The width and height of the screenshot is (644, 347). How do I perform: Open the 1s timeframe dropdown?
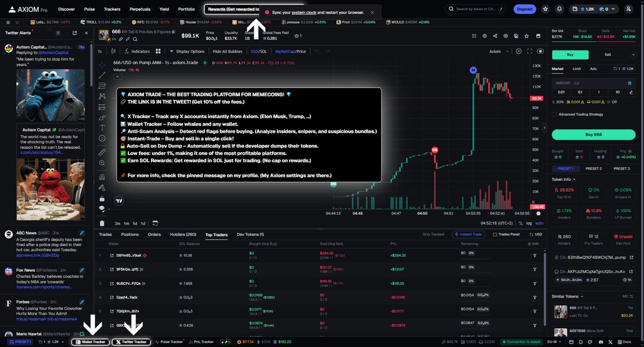click(100, 52)
